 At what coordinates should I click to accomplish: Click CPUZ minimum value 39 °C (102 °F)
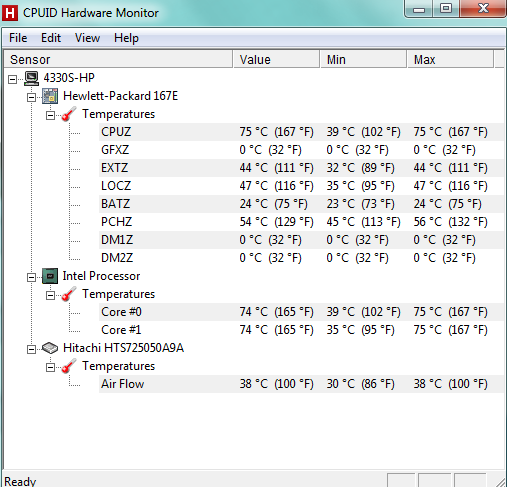tap(364, 132)
